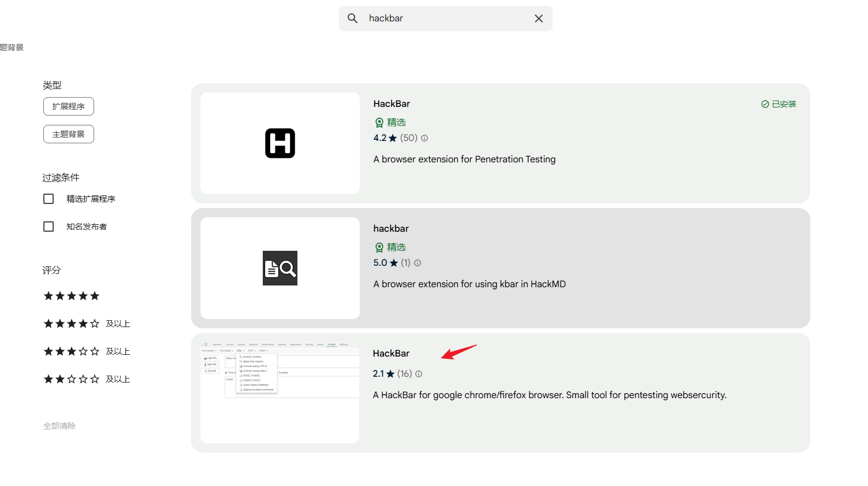Open the HackBar title rated 2.1
Screen dimensions: 868x486
(x=391, y=353)
